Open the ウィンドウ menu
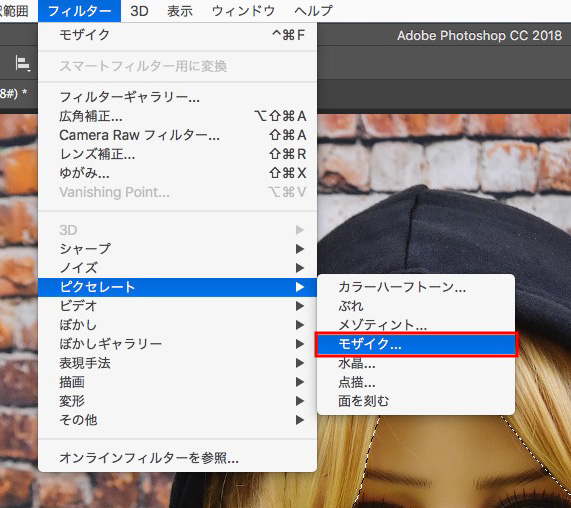The height and width of the screenshot is (508, 571). [243, 11]
